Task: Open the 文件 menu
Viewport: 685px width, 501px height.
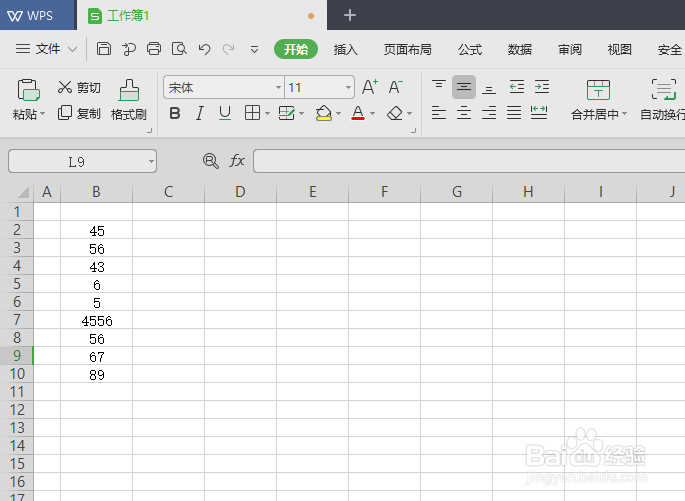Action: tap(46, 49)
